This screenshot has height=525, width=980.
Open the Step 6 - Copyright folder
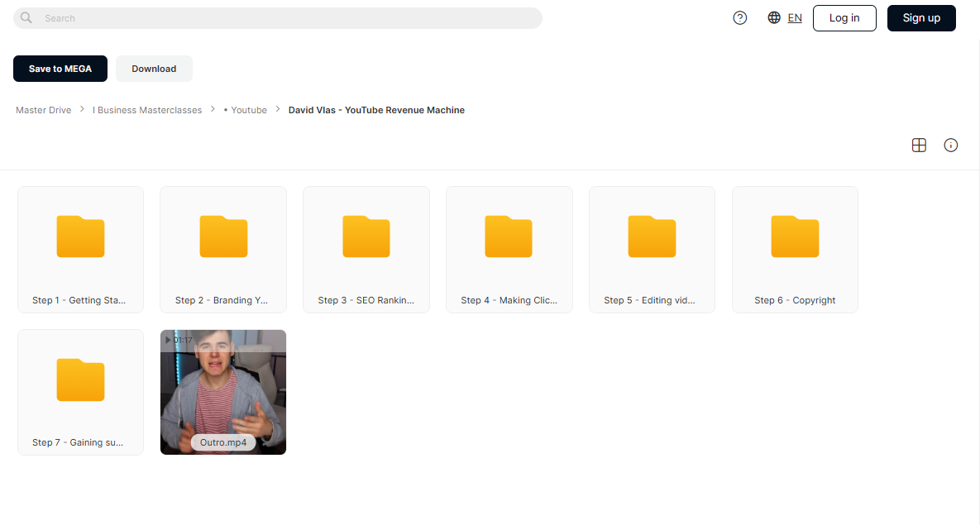(795, 250)
